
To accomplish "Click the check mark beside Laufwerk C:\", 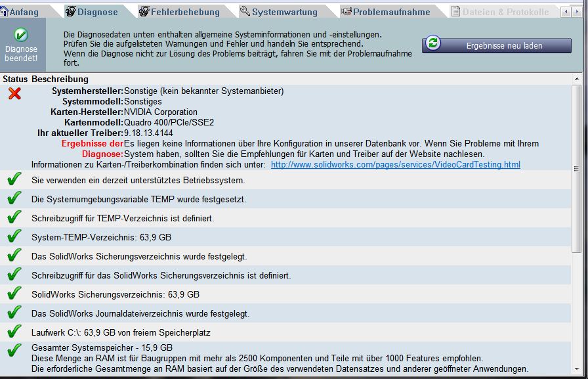I will 14,331.
